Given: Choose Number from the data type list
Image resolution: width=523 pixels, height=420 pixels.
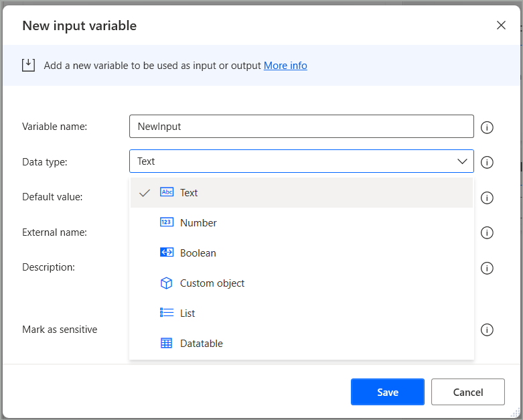Looking at the screenshot, I should coord(198,222).
